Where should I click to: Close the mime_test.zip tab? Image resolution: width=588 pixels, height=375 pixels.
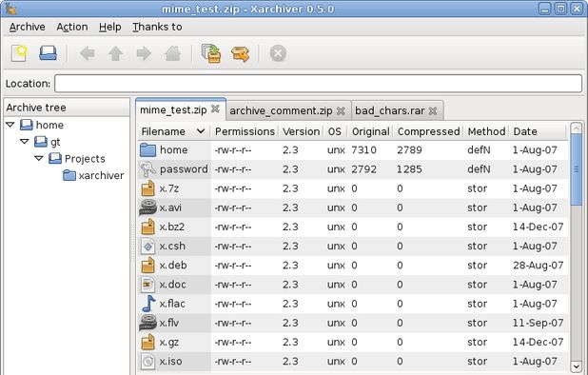[x=215, y=109]
